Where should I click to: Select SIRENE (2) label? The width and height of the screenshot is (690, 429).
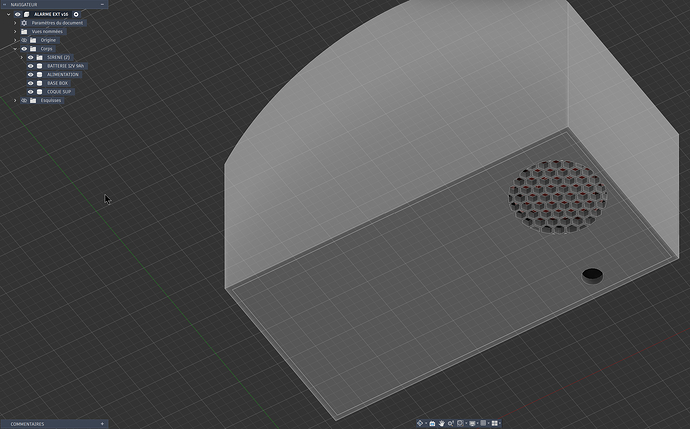pyautogui.click(x=59, y=57)
